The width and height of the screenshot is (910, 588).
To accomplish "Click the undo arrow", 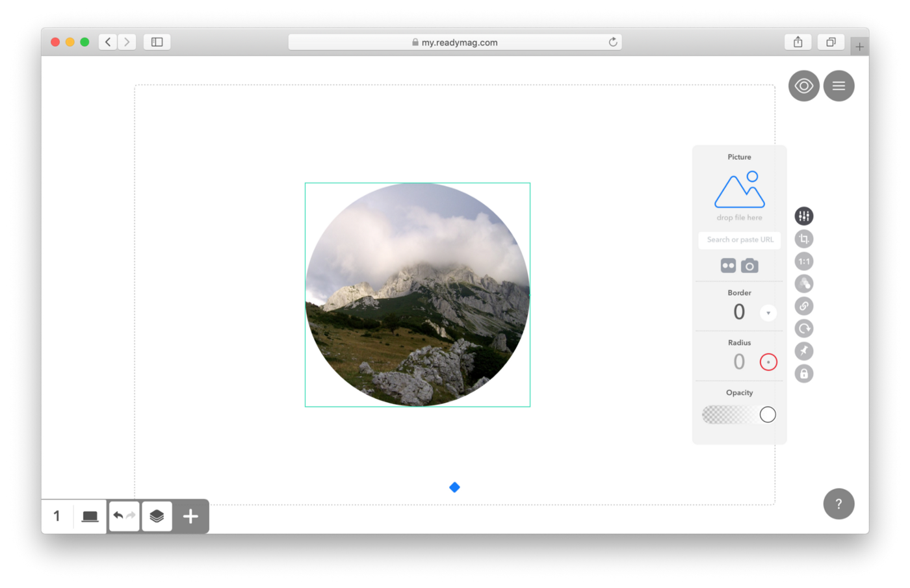I will [x=118, y=515].
